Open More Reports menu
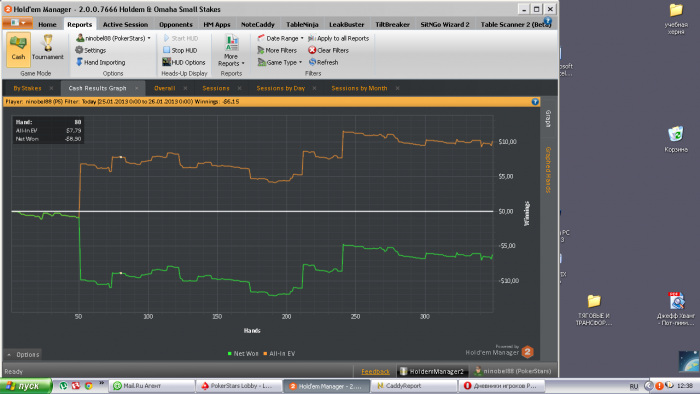The height and width of the screenshot is (394, 700). (x=231, y=50)
